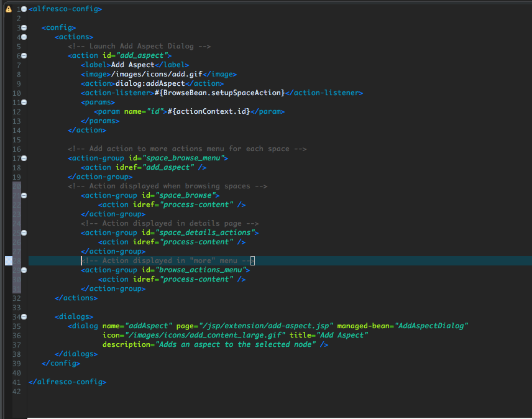Screen dimensions: 532x419
Task: Click the description attribute text on line 37
Action: click(236, 345)
